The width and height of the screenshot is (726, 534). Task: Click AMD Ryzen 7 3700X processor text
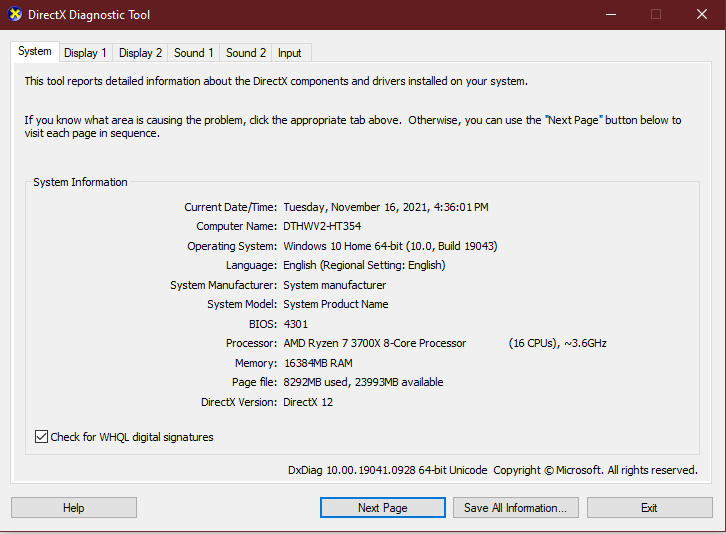375,343
